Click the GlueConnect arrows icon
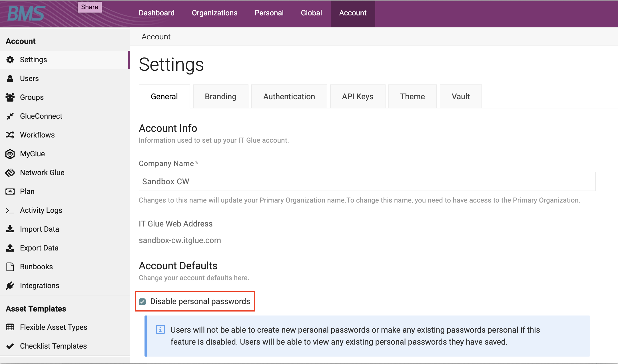The width and height of the screenshot is (618, 364). 10,116
